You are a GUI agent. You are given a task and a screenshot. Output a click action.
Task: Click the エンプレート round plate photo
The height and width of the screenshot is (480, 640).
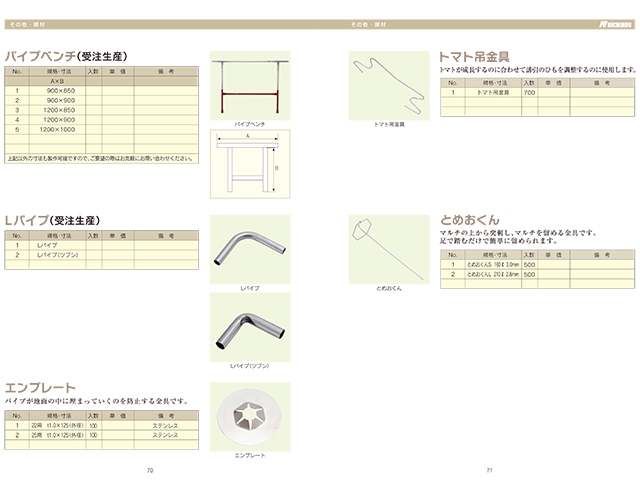coord(250,417)
